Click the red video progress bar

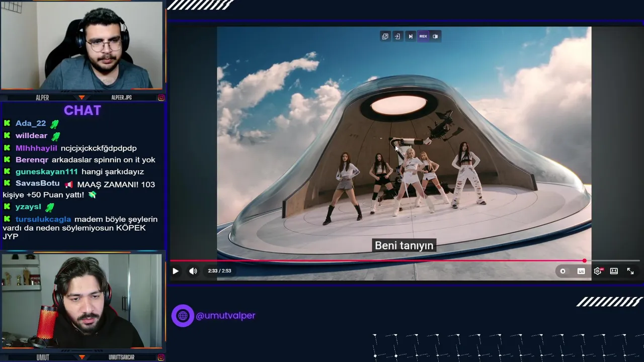[377, 260]
